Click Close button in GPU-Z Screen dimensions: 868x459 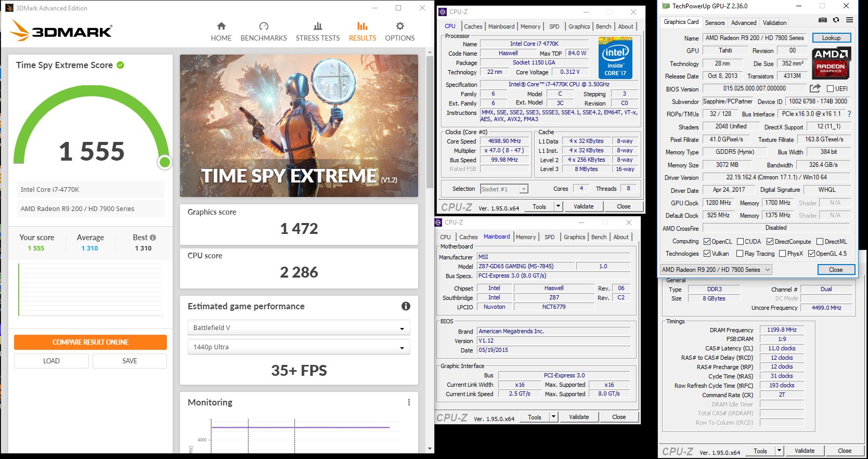pos(836,270)
